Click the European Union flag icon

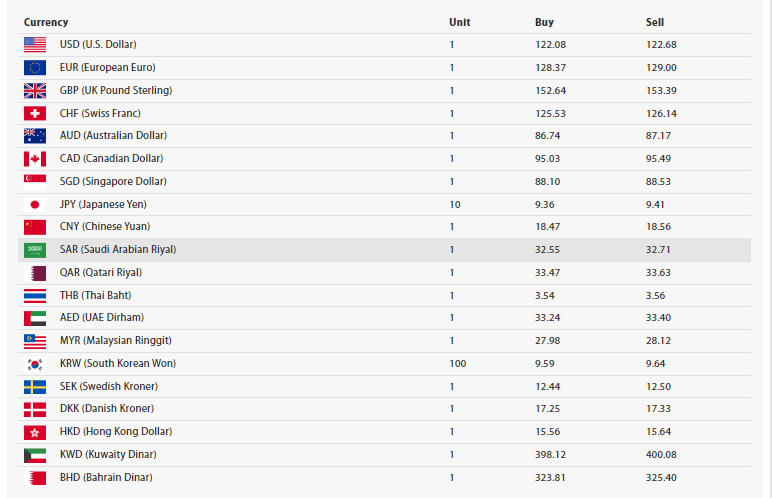click(x=35, y=67)
